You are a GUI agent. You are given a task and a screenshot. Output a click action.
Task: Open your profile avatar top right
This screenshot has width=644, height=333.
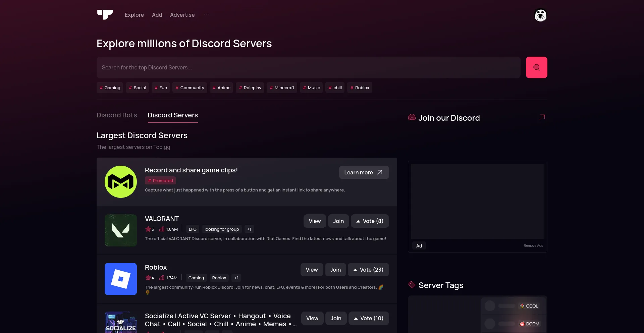(x=540, y=15)
